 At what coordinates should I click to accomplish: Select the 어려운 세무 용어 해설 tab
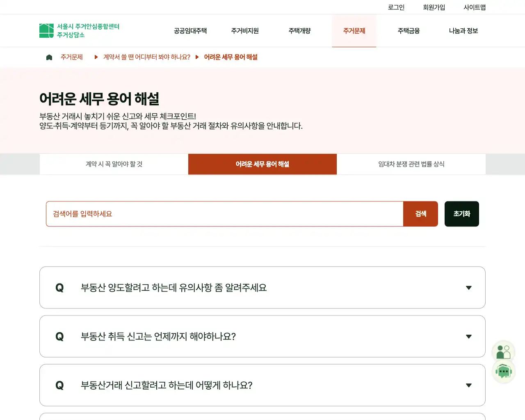pyautogui.click(x=262, y=164)
